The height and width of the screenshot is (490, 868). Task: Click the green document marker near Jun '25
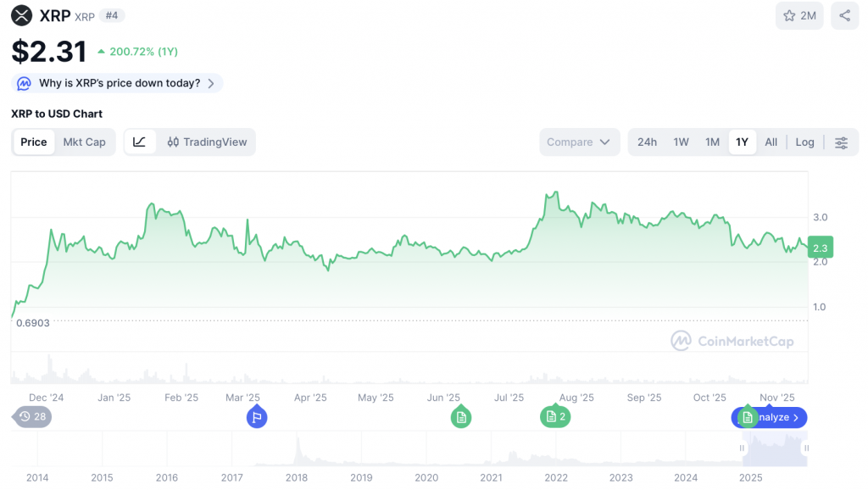coord(460,417)
